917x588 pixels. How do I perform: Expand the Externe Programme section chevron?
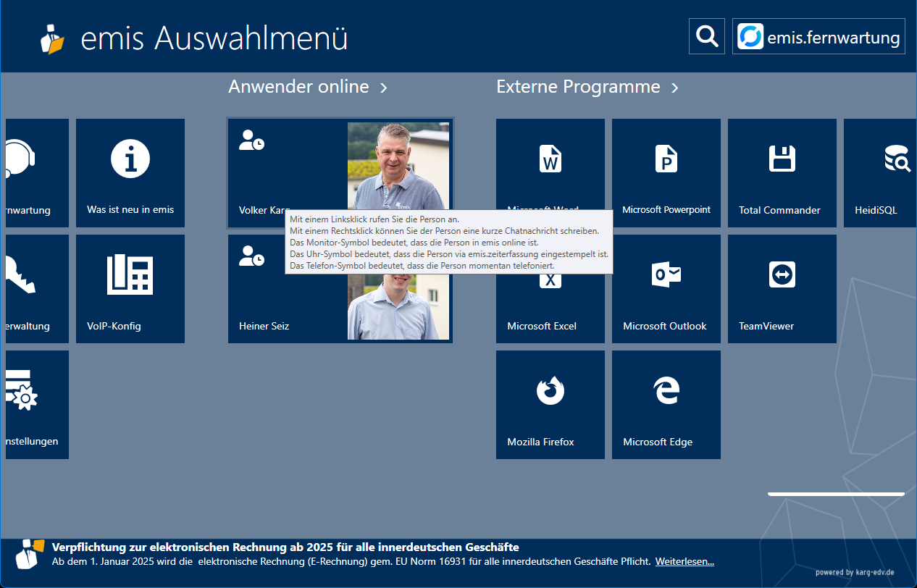[x=675, y=88]
